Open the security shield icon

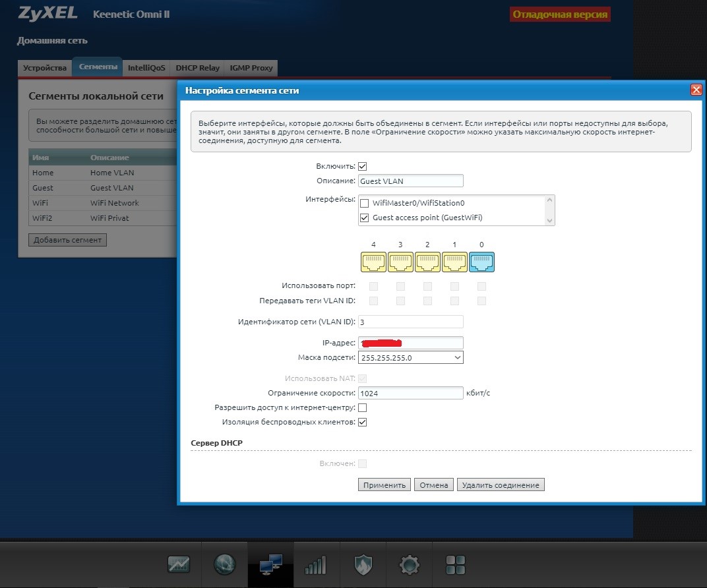pos(363,564)
